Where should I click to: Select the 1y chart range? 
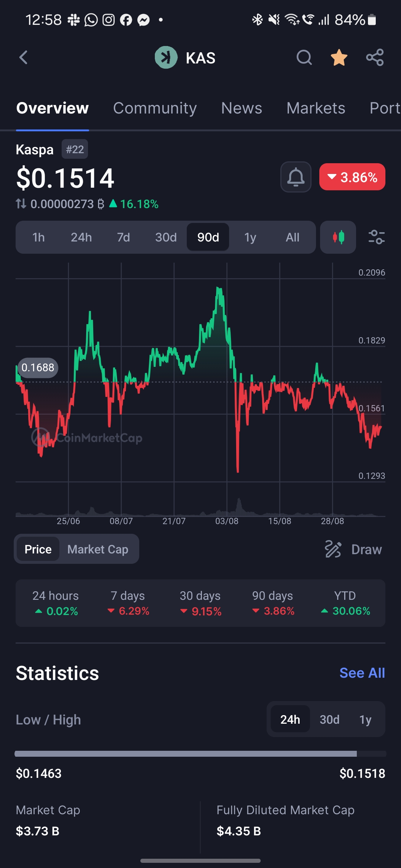point(250,237)
